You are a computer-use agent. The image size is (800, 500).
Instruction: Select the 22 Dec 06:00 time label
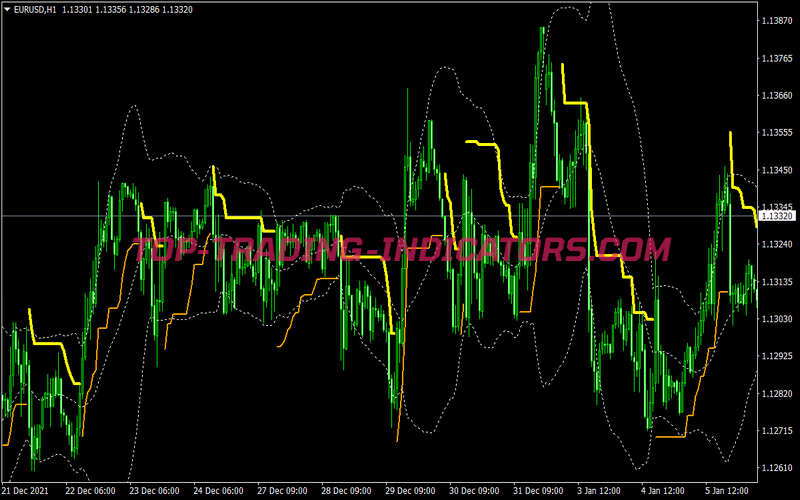pyautogui.click(x=92, y=491)
